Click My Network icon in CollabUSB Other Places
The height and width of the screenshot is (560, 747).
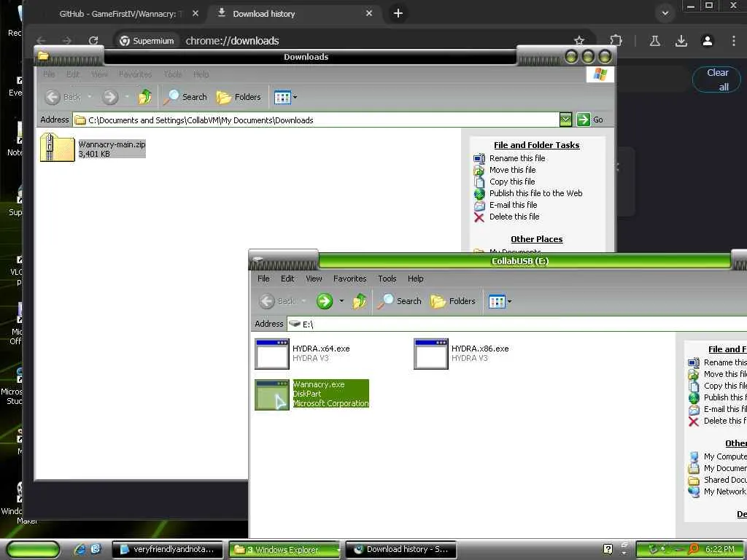point(694,492)
